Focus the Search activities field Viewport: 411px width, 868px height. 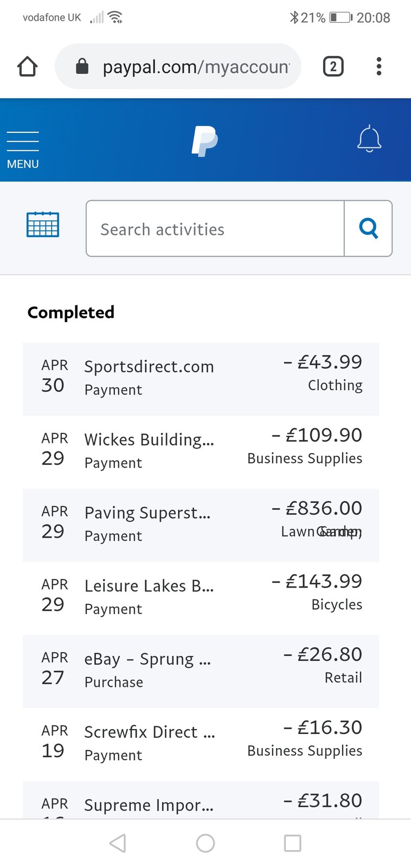click(215, 228)
